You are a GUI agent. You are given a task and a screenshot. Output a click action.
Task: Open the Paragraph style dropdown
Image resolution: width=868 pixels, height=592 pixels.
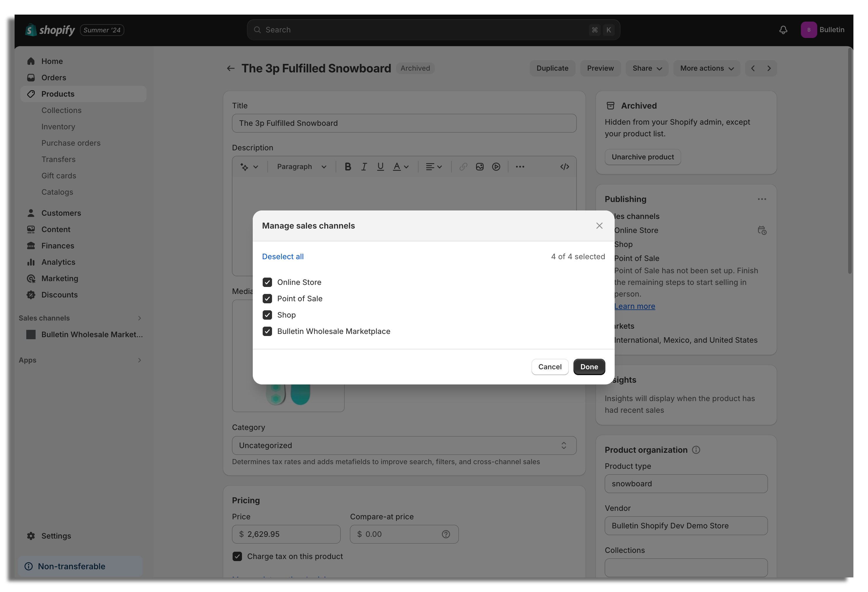[x=301, y=167]
